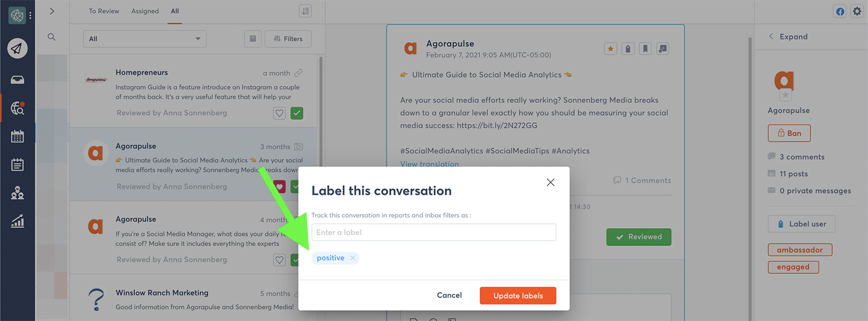The height and width of the screenshot is (321, 868).
Task: Click the bookmark icon on the post
Action: coord(645,49)
